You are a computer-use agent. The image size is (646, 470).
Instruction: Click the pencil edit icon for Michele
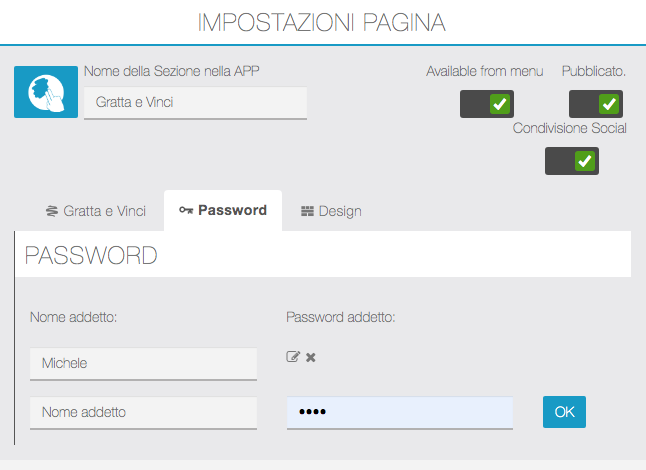(293, 357)
